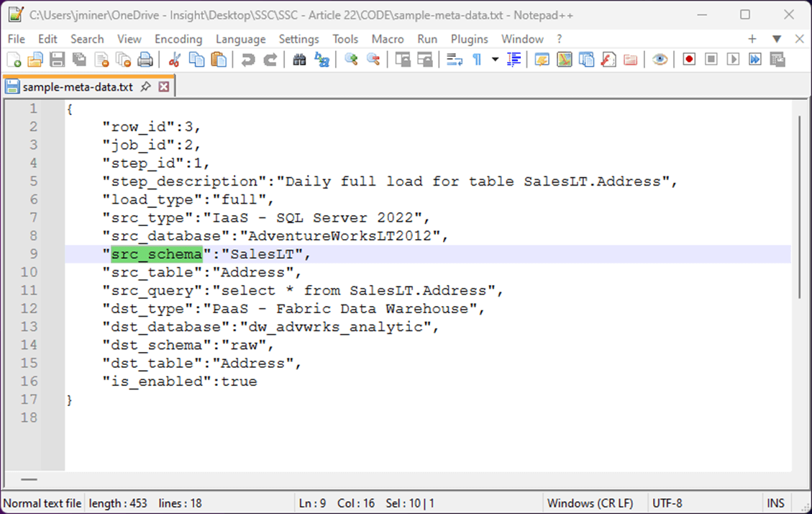Open the Folder as Workspace icon
This screenshot has width=812, height=514.
point(630,60)
